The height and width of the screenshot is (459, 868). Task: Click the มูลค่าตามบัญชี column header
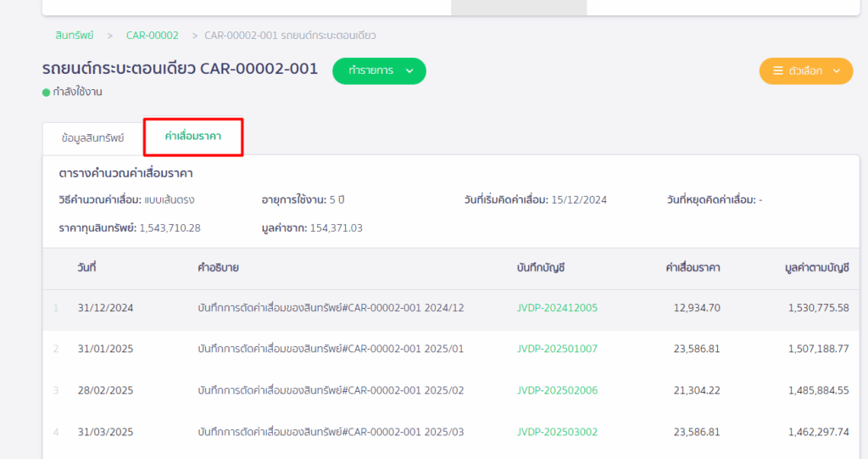click(x=816, y=268)
